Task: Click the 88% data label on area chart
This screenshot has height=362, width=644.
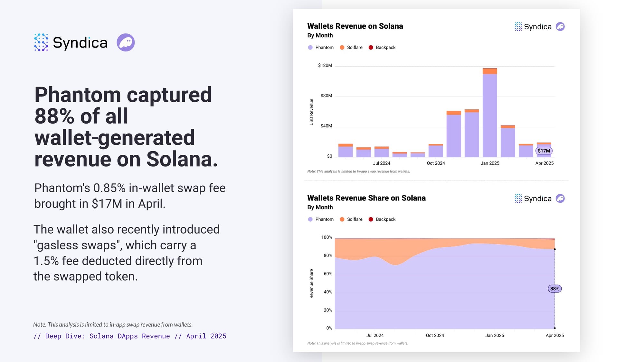Action: tap(554, 289)
